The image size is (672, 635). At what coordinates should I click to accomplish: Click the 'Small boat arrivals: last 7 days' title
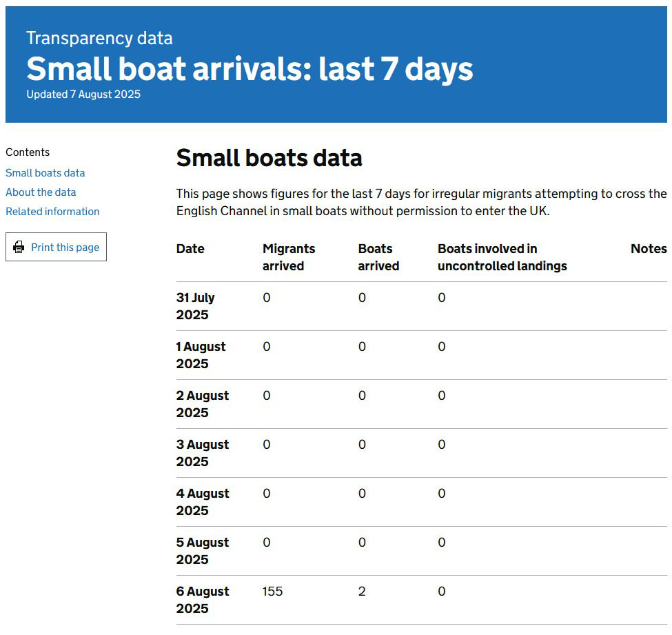[x=250, y=69]
